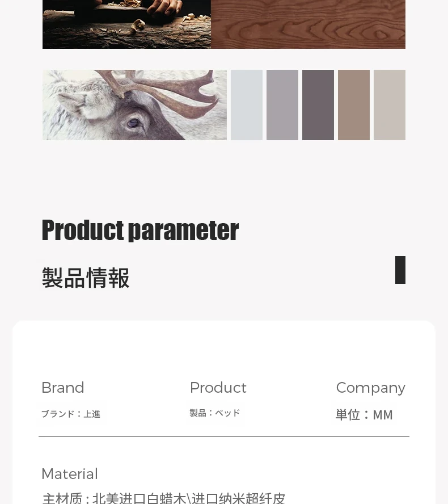Choose the brown taupe color swatch
448x504 pixels.
(x=354, y=105)
